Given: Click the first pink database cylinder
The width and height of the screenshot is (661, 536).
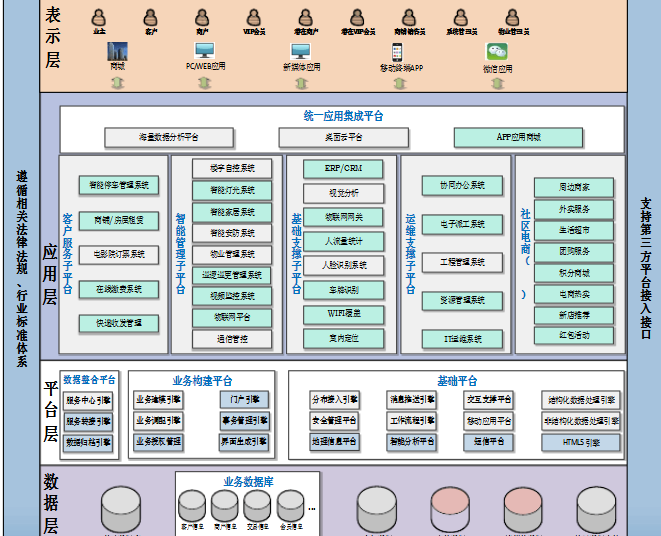Looking at the screenshot, I should click(449, 508).
